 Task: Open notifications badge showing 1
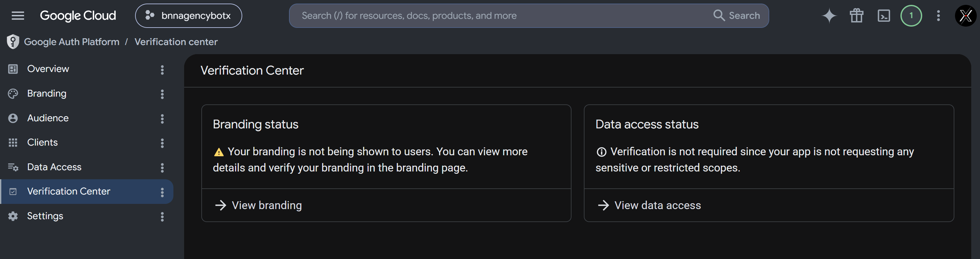pos(911,16)
